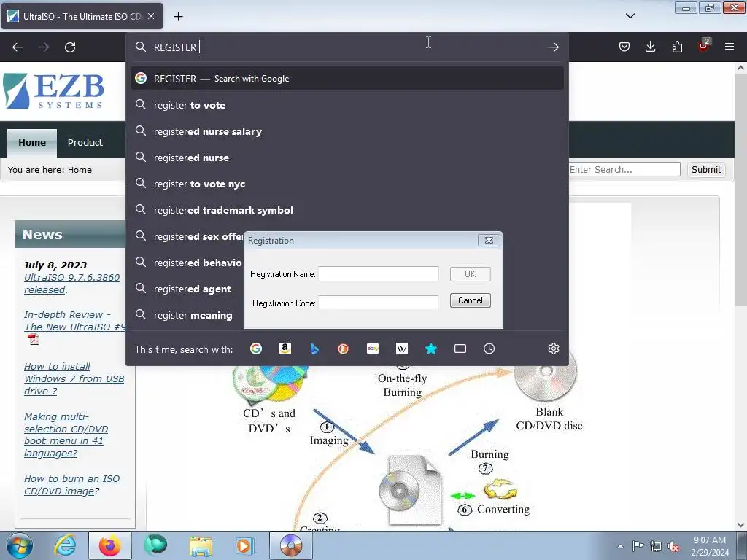Expand the list all tabs chevron

pyautogui.click(x=630, y=16)
